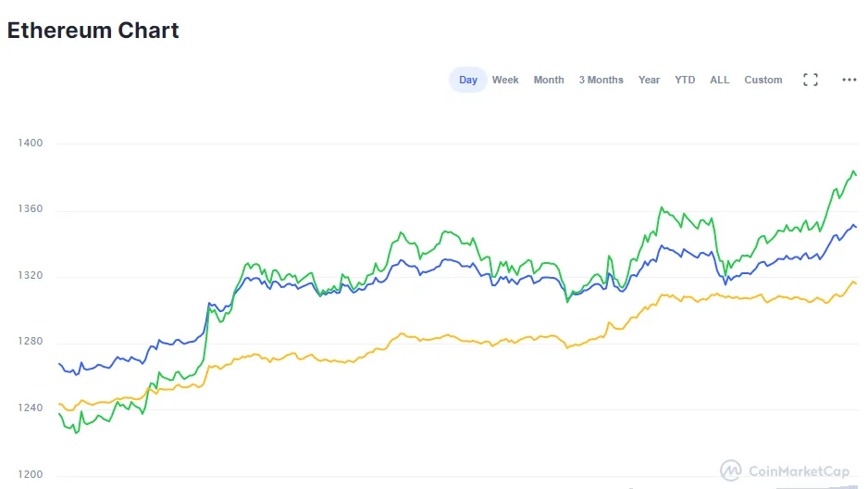Select the Day time range tab
Screen dimensions: 868x489
[468, 80]
